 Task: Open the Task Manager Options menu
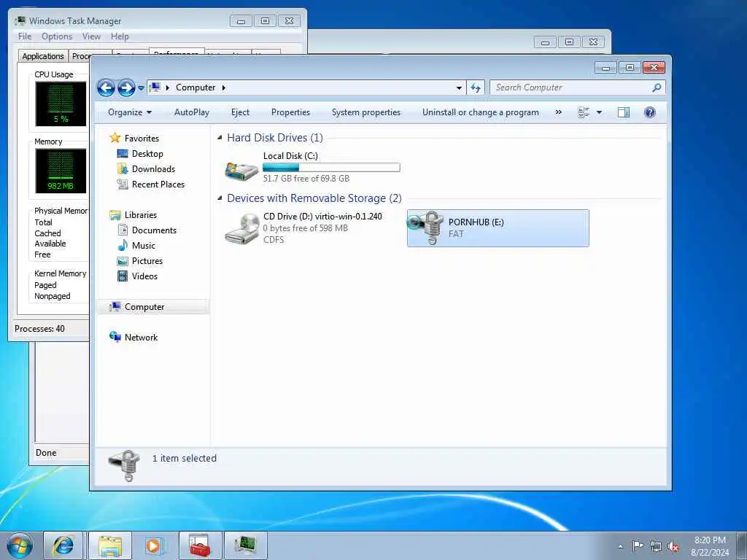coord(57,36)
